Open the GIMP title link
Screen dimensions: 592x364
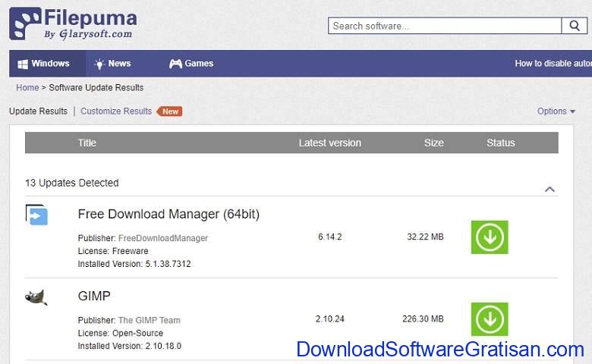click(x=94, y=296)
